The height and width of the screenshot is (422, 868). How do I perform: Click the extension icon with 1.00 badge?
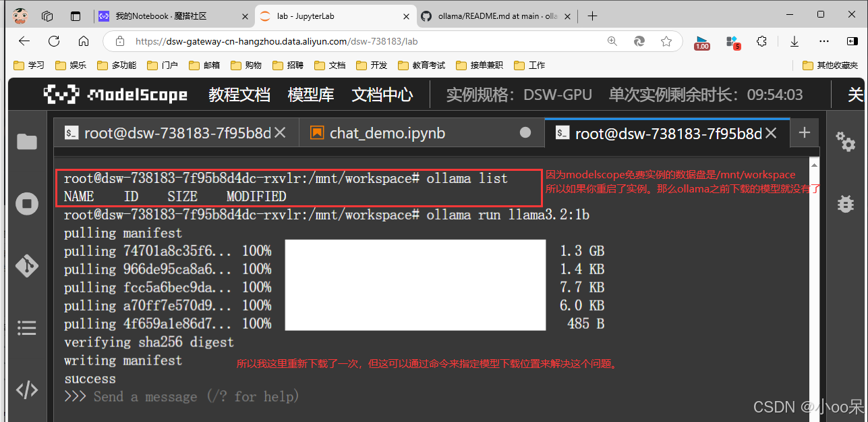(702, 43)
